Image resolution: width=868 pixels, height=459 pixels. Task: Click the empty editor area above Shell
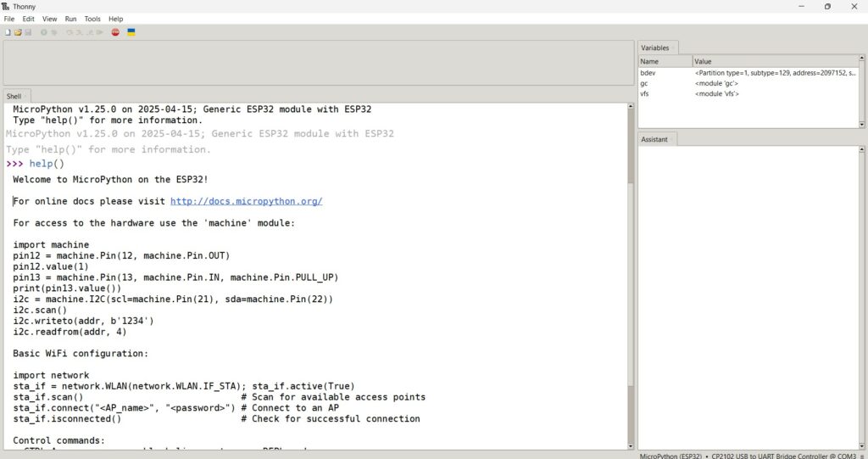point(319,63)
